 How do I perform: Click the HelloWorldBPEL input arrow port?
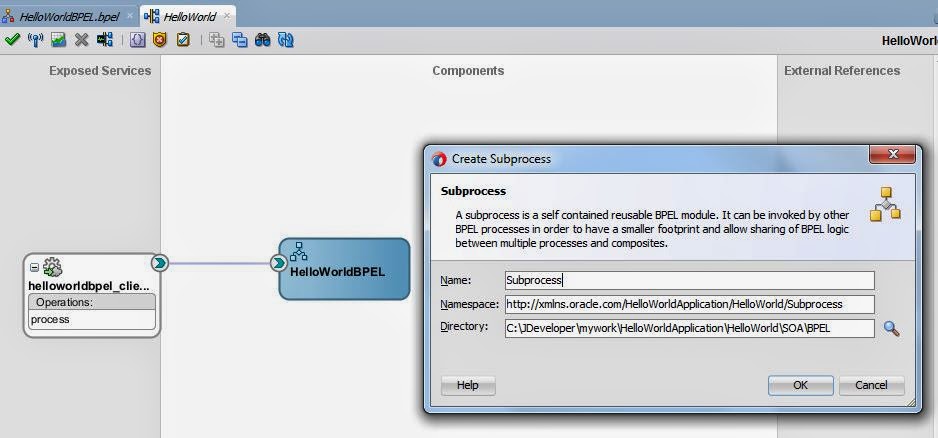coord(278,262)
